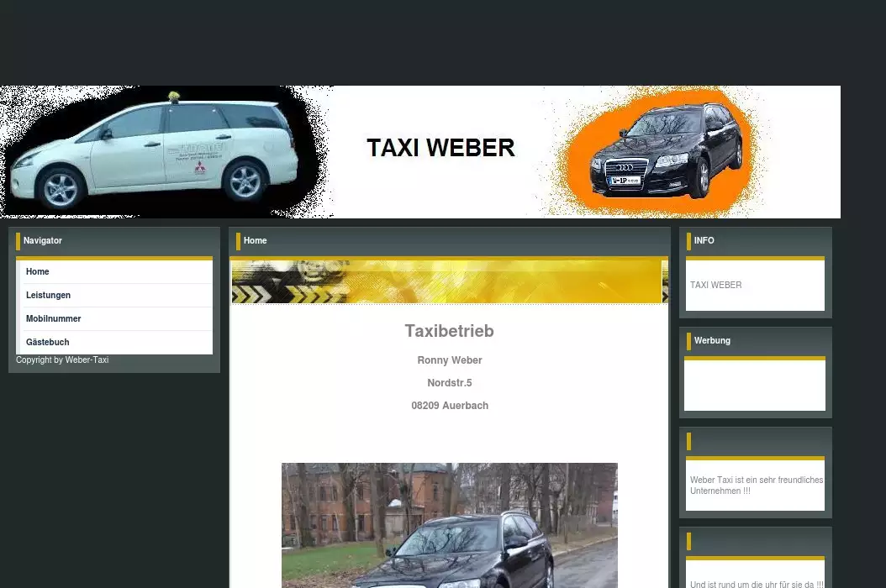Click the empty Werbung ad box

tap(754, 386)
